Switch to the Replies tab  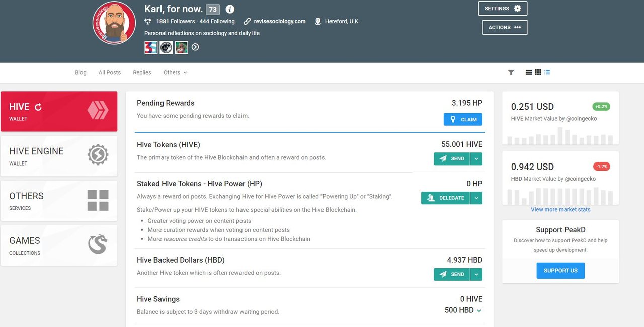point(142,72)
